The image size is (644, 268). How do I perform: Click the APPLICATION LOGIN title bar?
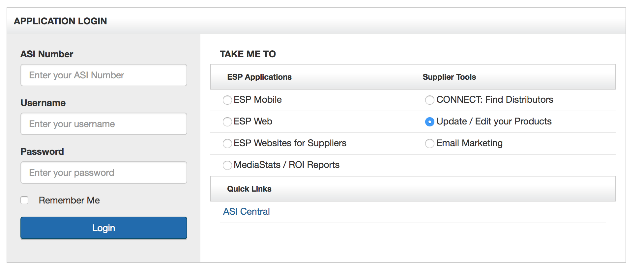tap(316, 21)
